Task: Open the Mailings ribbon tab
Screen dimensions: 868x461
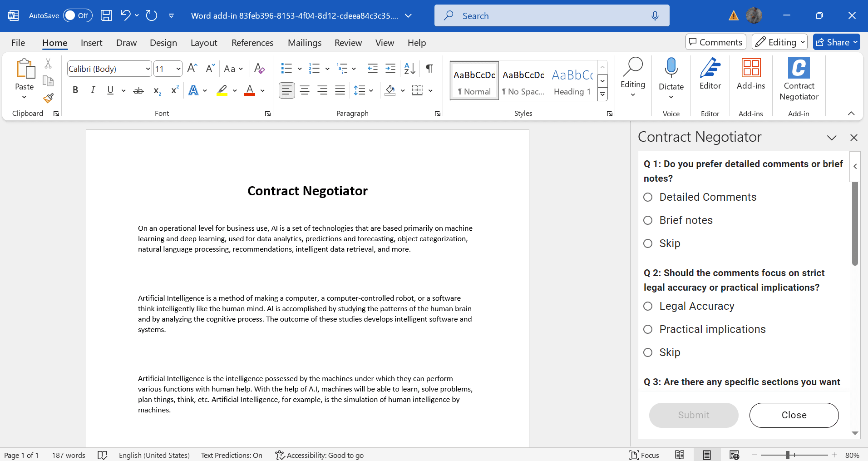Action: tap(304, 42)
